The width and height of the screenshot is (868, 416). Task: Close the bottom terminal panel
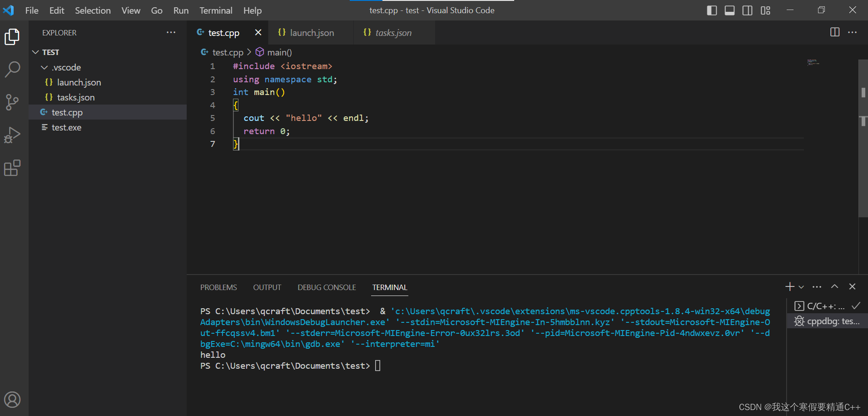tap(853, 286)
